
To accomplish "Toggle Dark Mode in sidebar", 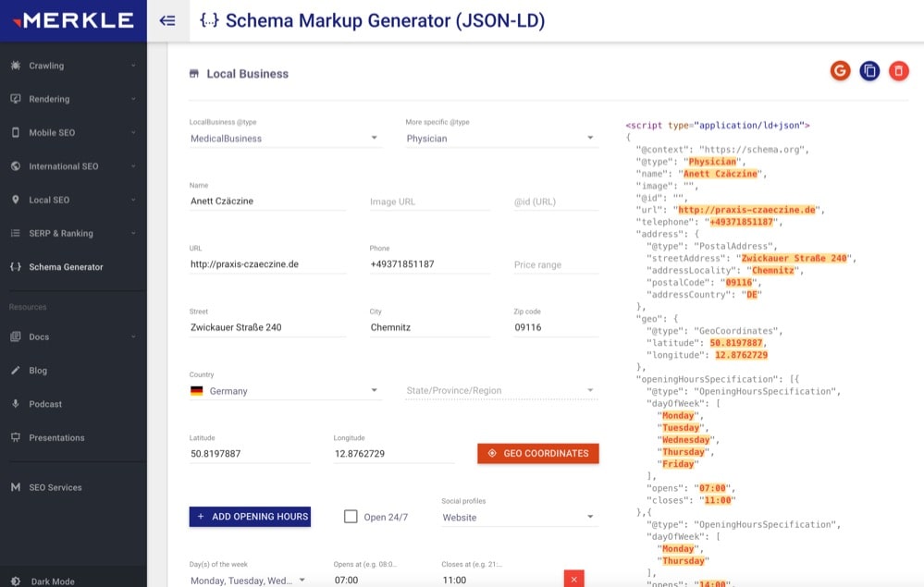I will coord(53,581).
